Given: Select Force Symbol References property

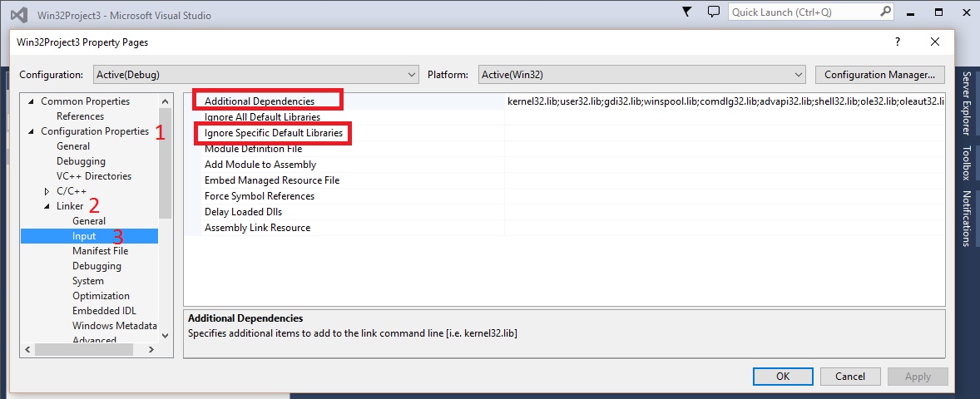Looking at the screenshot, I should (x=260, y=196).
